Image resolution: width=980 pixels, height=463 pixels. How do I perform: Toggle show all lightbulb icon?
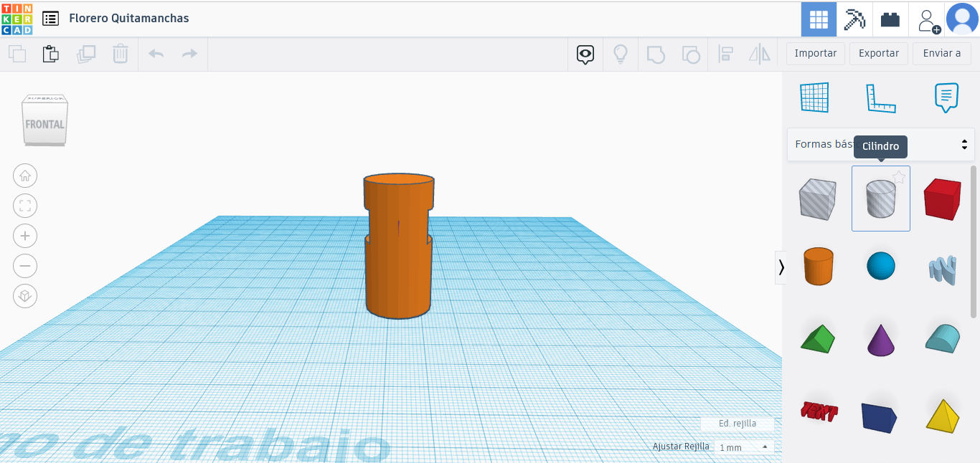tap(621, 54)
